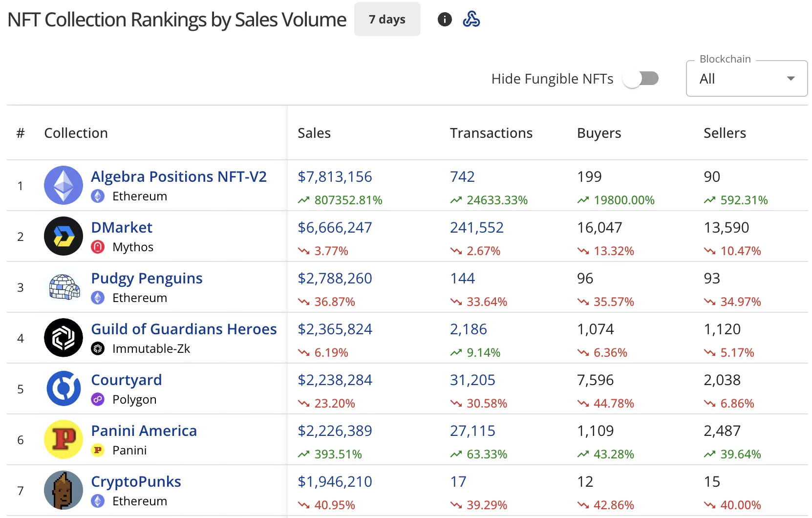The image size is (812, 518).
Task: Click the Polygon chain icon under Courtyard
Action: click(97, 399)
